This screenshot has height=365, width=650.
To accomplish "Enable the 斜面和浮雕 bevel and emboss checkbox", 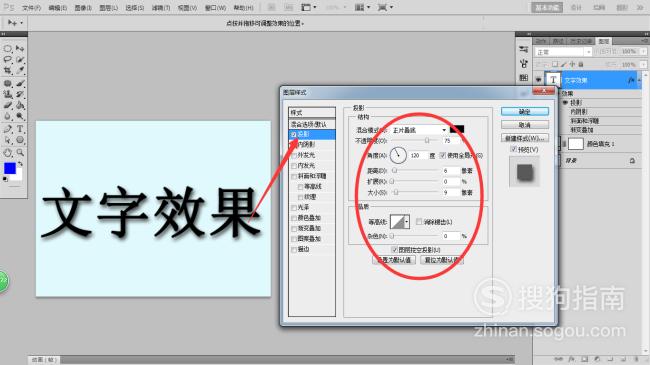I will coord(293,176).
